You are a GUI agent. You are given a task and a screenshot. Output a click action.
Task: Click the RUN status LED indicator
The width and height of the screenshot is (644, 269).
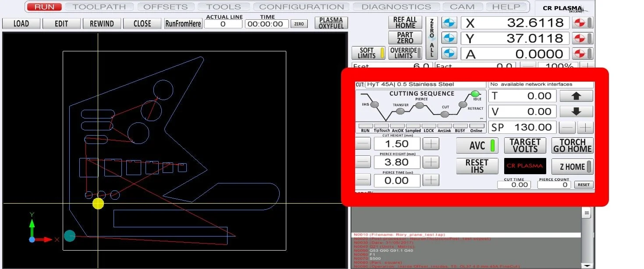point(366,126)
